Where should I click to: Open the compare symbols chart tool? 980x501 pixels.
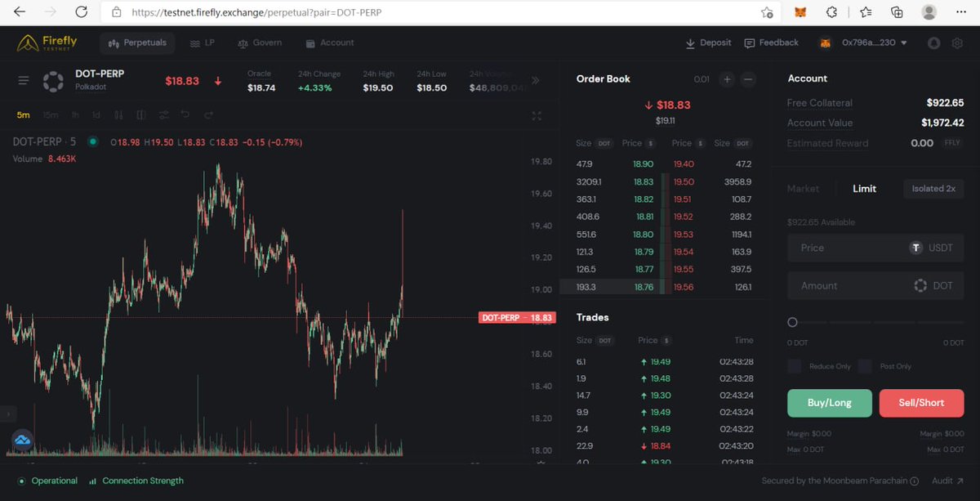coord(141,115)
